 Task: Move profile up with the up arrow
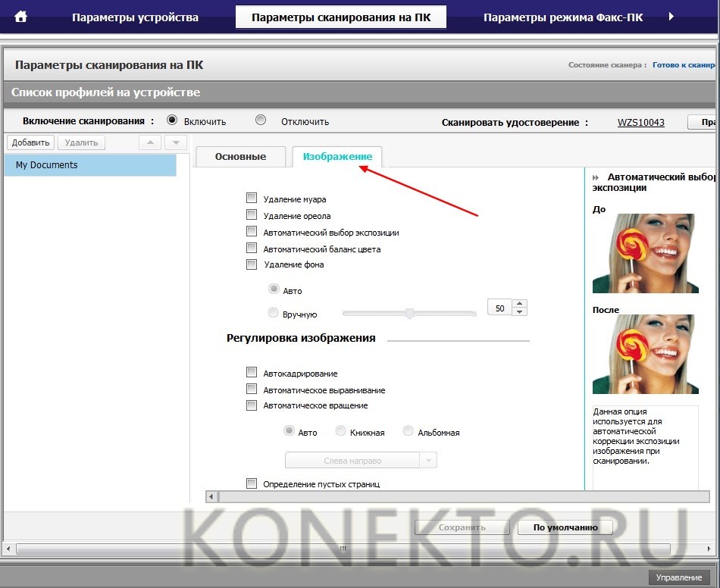(x=150, y=142)
